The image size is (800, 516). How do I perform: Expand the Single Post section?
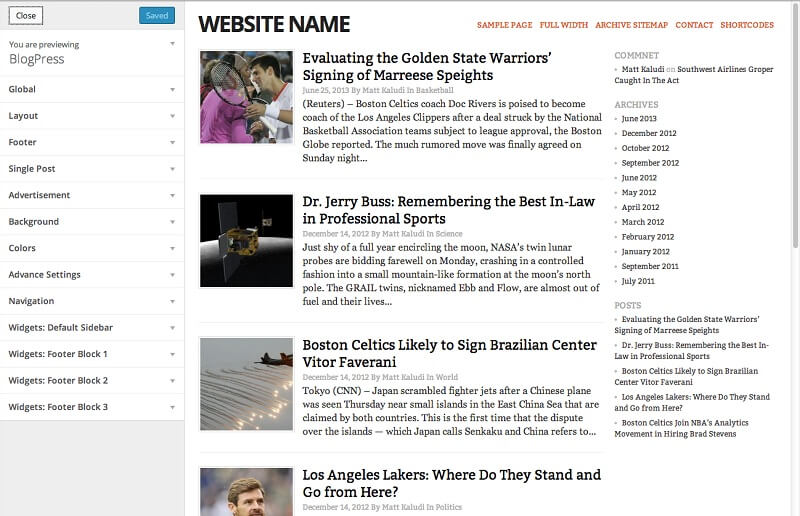92,169
